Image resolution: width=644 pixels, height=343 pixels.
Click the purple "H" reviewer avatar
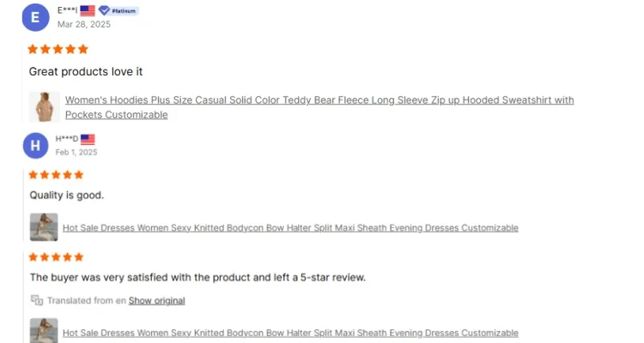[x=35, y=145]
